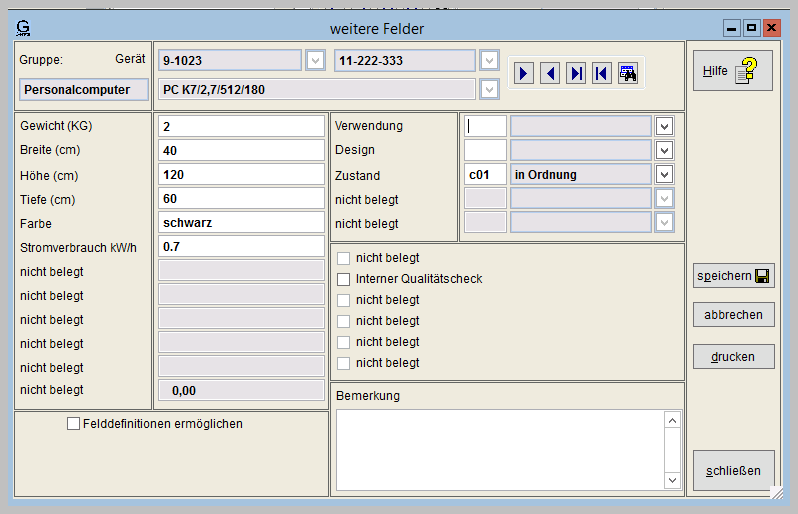Toggle the first 'nicht belegt' checkbox
This screenshot has height=514, width=798.
click(344, 258)
